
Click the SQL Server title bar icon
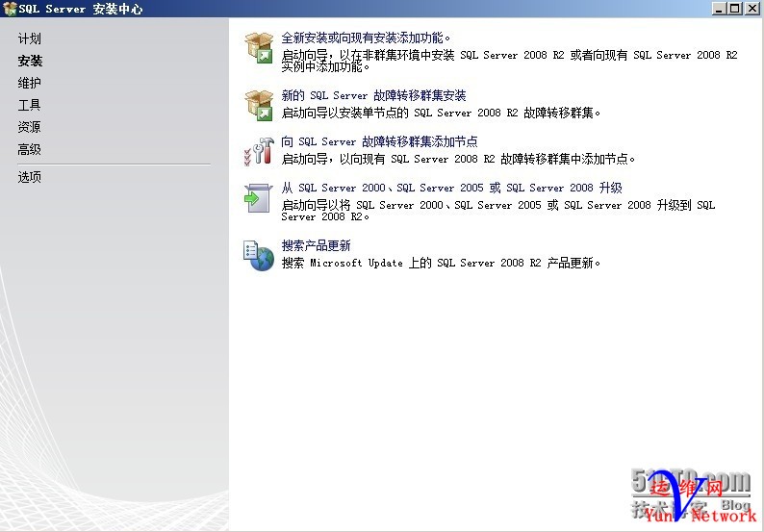click(10, 9)
